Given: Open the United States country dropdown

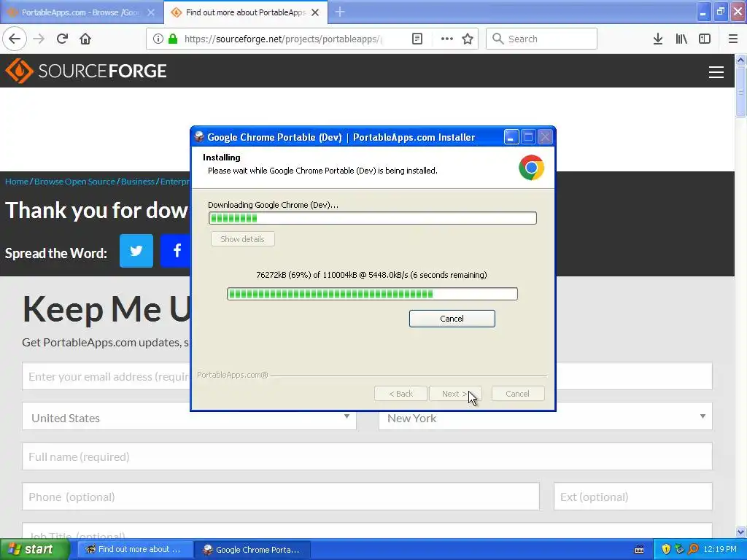Looking at the screenshot, I should click(x=189, y=416).
